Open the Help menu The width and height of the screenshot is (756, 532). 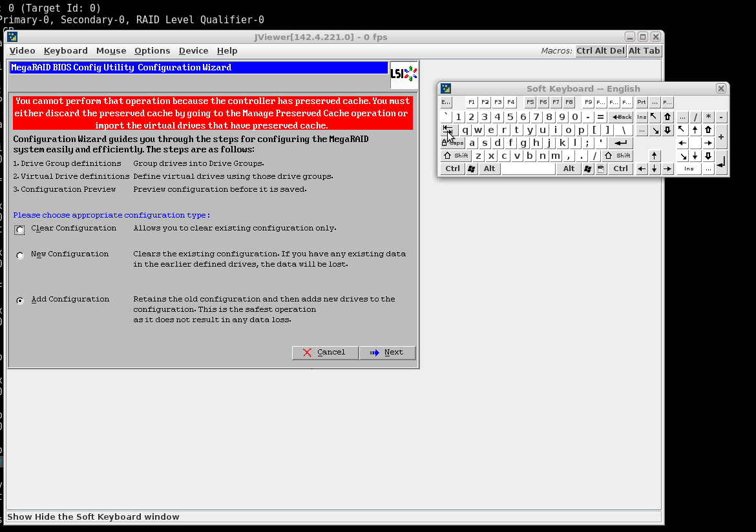[x=227, y=50]
